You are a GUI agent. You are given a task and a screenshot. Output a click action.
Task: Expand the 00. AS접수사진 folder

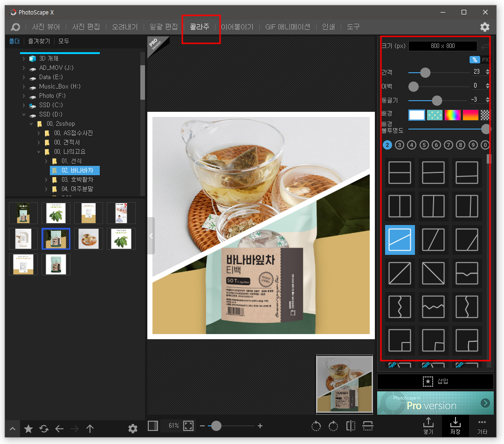pyautogui.click(x=39, y=133)
